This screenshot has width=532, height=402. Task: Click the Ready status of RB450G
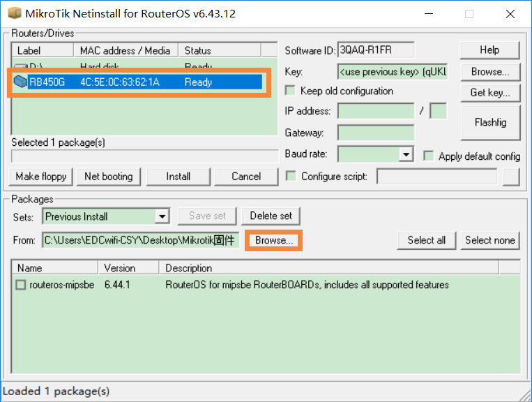click(199, 82)
